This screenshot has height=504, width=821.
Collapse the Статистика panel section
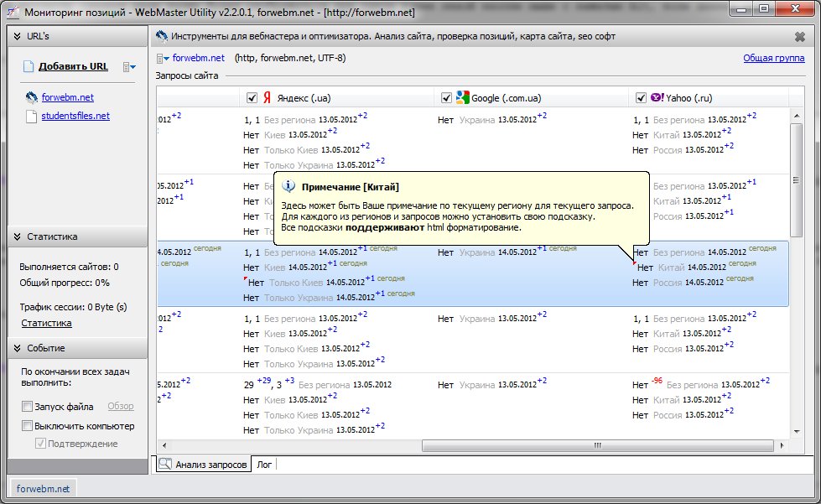click(17, 237)
